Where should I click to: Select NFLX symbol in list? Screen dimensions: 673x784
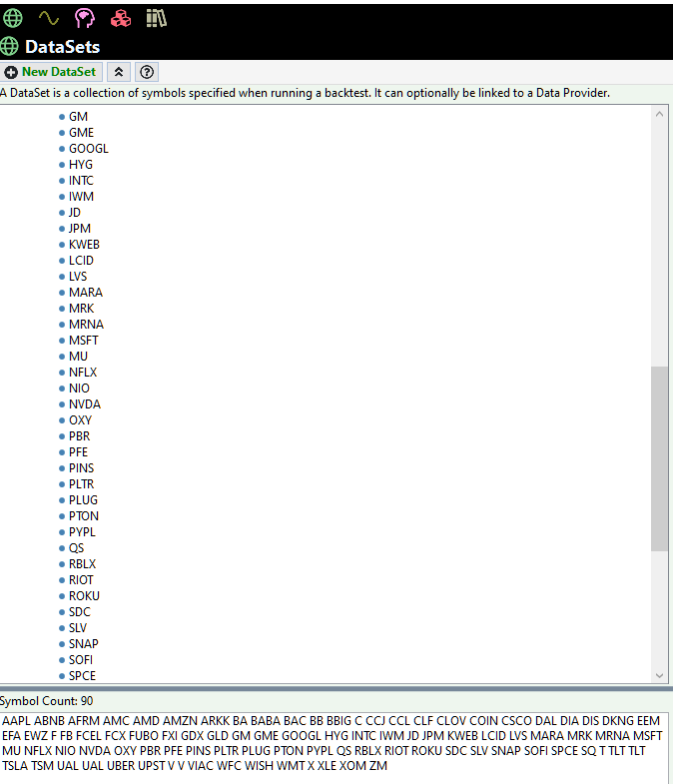[83, 373]
